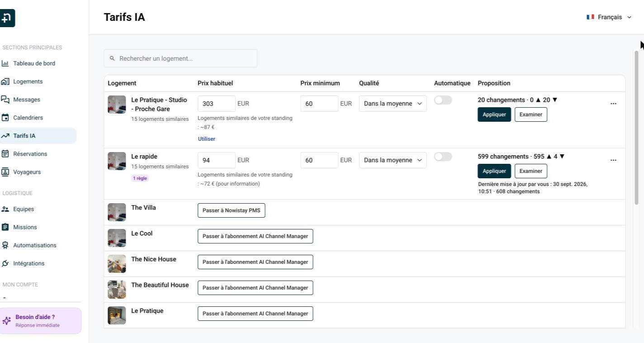Viewport: 644px width, 343px height.
Task: Open the Français language dropdown
Action: pos(609,17)
